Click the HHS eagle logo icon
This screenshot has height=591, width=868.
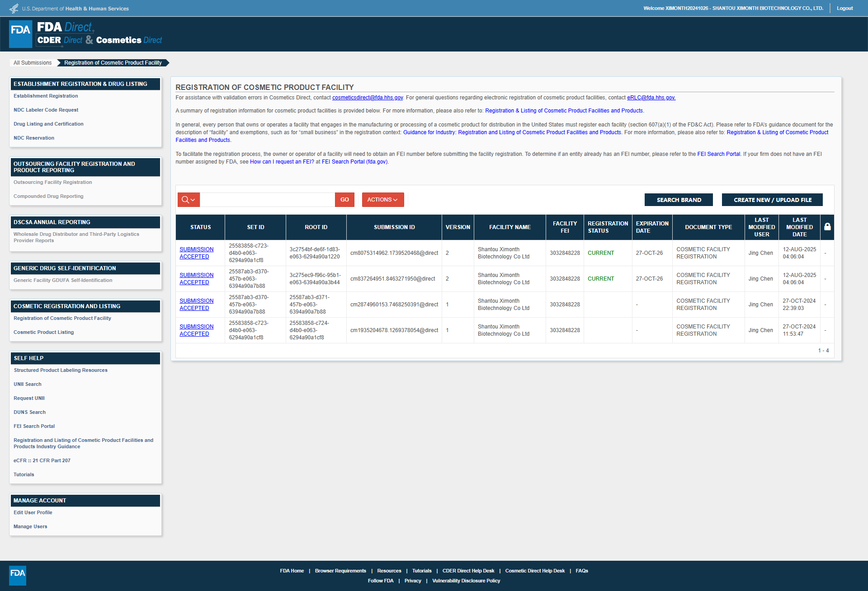point(14,8)
